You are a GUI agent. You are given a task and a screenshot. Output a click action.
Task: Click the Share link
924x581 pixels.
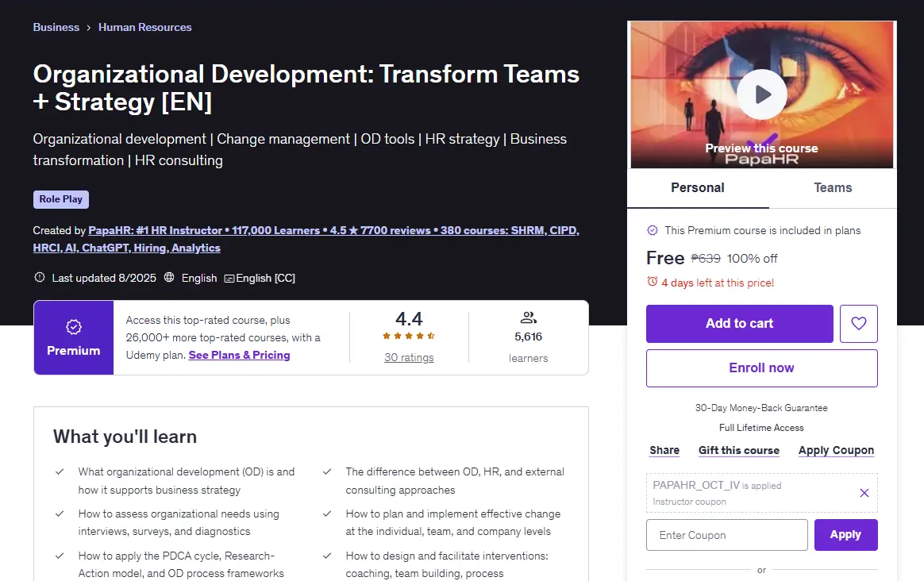coord(664,450)
